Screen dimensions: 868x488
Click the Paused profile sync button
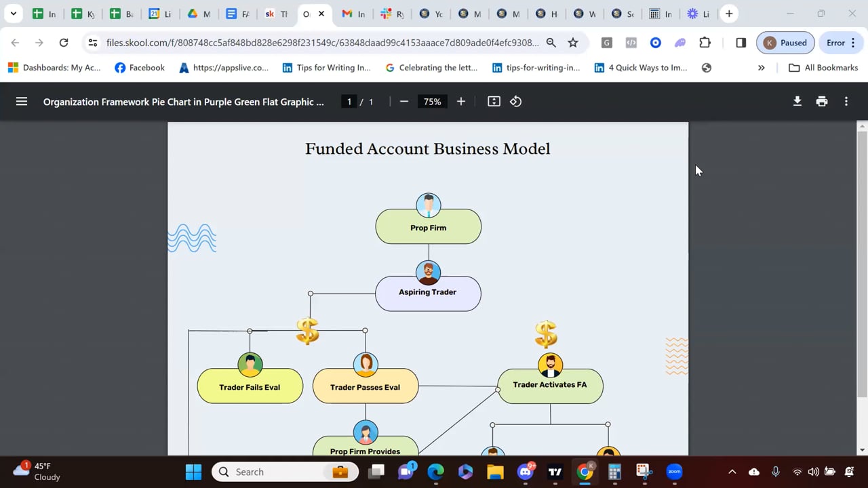785,42
